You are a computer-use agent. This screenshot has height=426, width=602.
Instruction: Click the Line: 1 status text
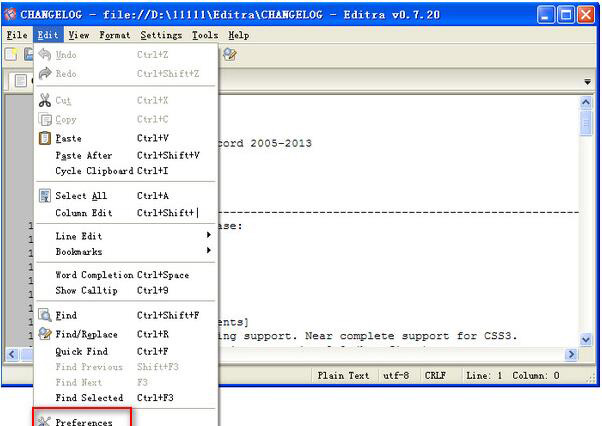(484, 376)
